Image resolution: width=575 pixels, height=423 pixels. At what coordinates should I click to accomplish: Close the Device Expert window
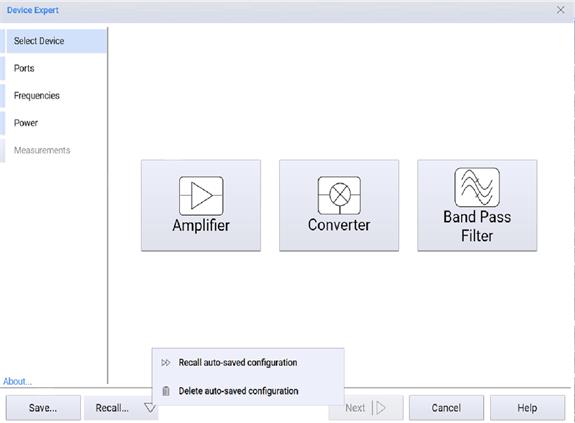(560, 10)
